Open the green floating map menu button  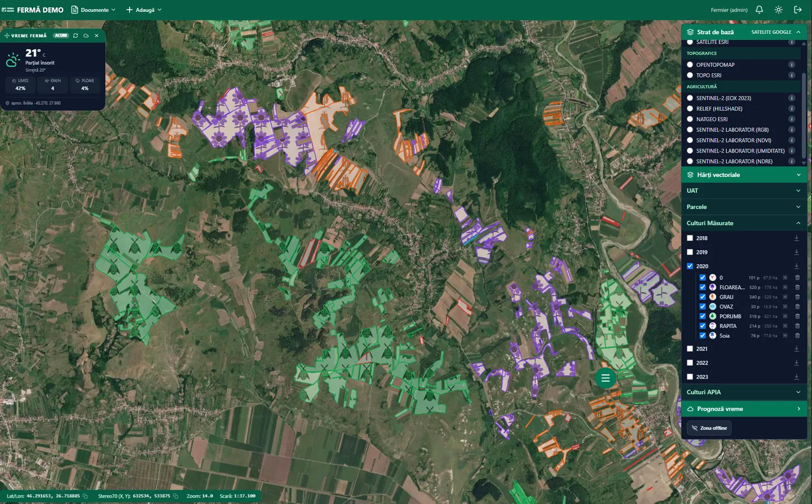606,378
